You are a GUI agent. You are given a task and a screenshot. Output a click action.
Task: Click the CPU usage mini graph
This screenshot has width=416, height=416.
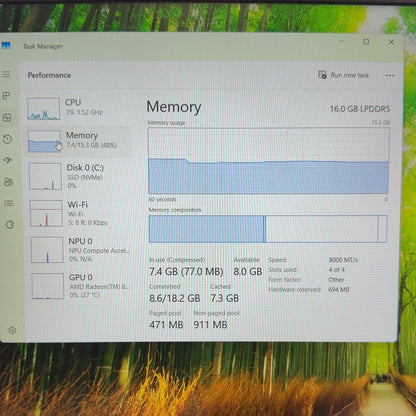click(43, 109)
